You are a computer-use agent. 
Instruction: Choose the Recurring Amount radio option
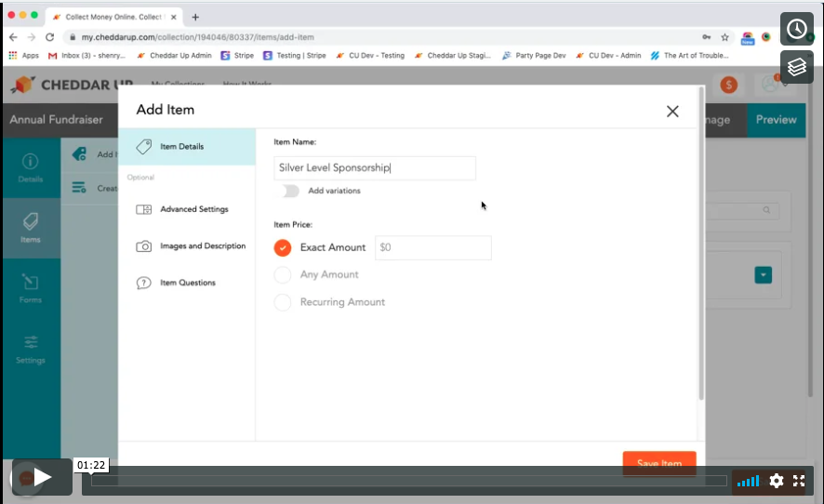pos(283,302)
